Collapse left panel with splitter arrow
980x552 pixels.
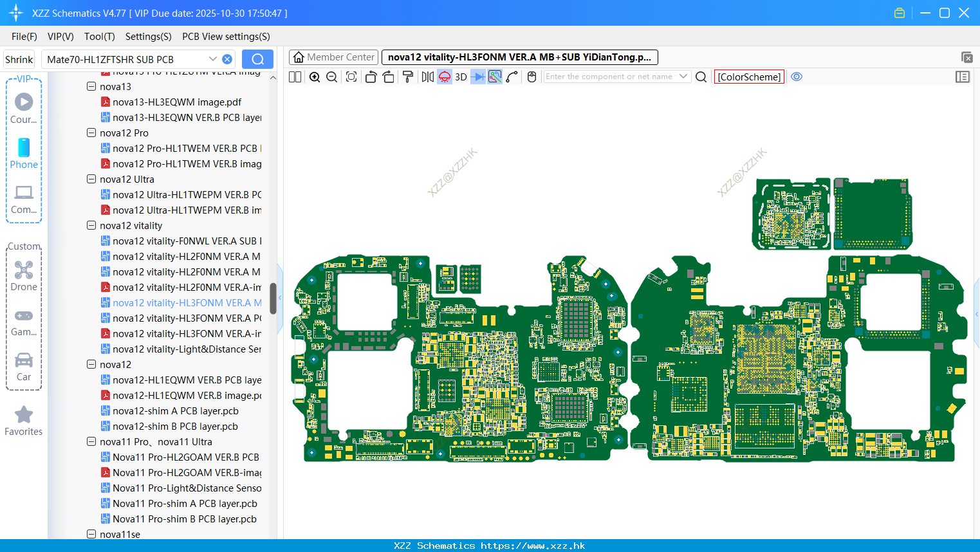(x=280, y=299)
